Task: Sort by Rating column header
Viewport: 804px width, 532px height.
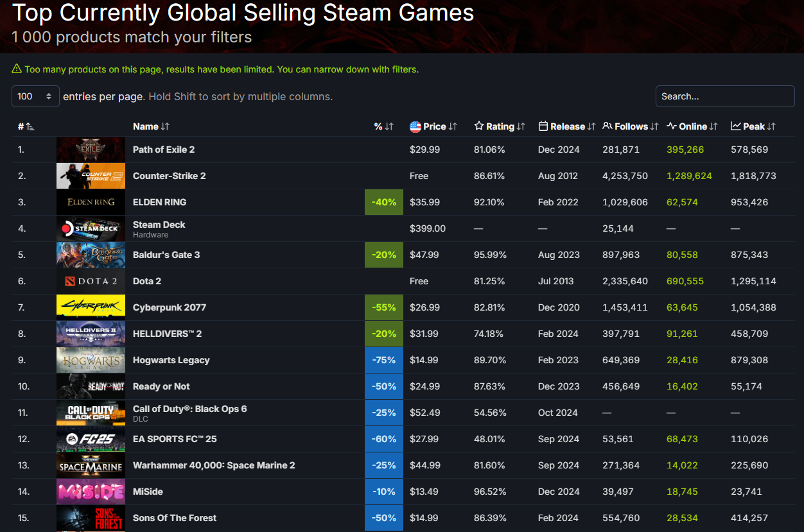Action: point(500,126)
